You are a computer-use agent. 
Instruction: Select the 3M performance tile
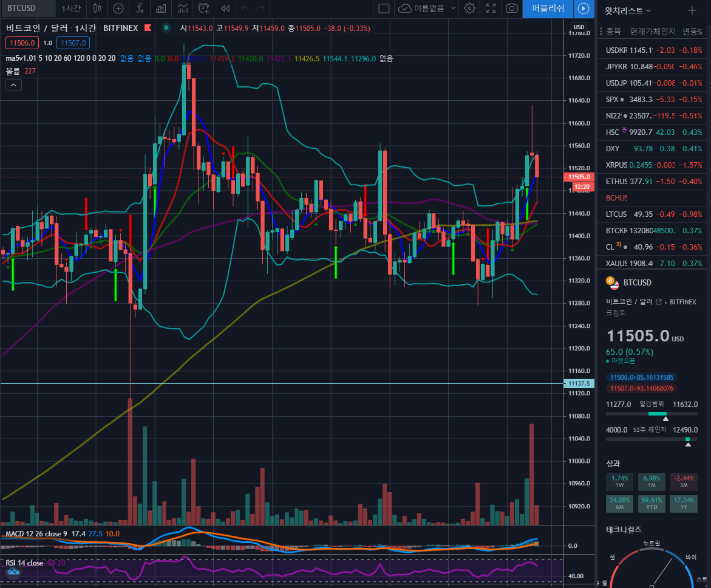(x=683, y=482)
